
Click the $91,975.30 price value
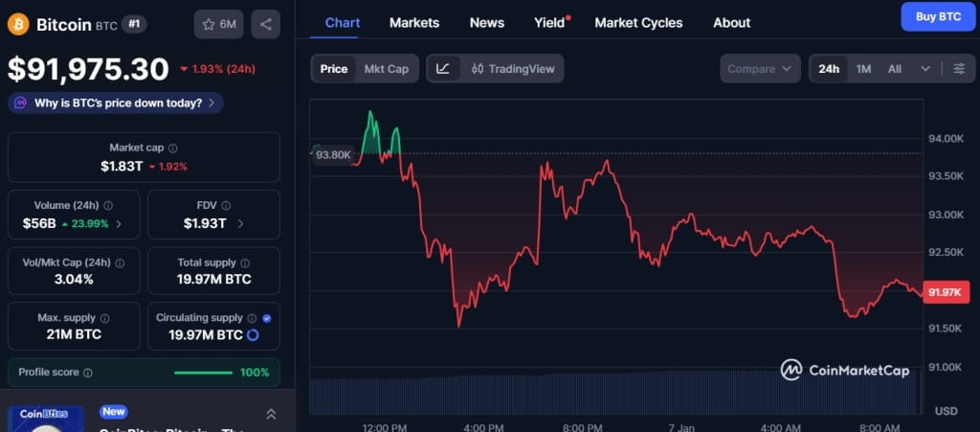(x=88, y=69)
